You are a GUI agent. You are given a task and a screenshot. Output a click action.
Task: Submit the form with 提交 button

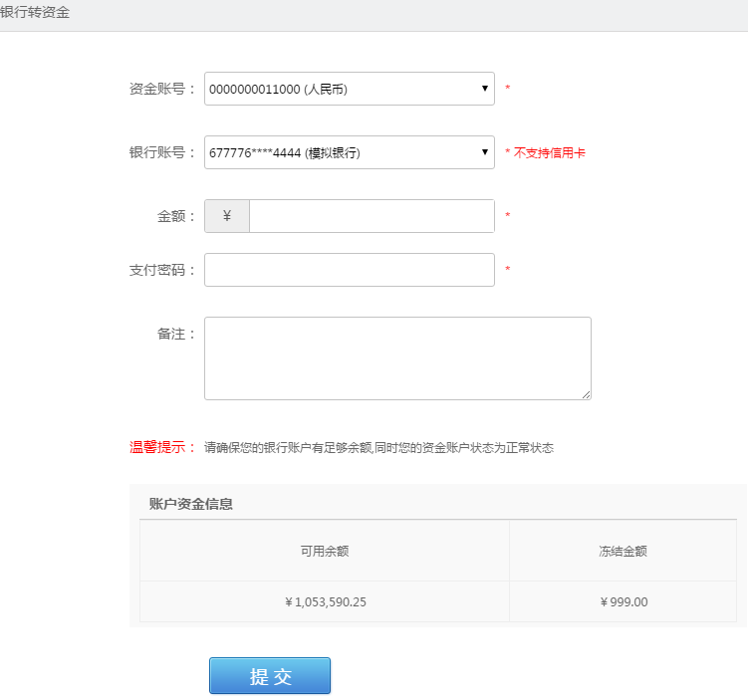coord(270,676)
